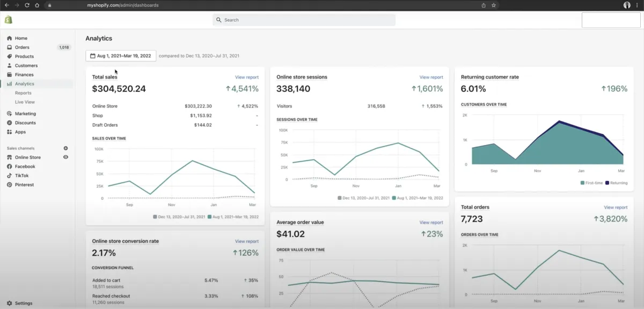The image size is (644, 309).
Task: View report for Online store sessions
Action: pos(431,77)
